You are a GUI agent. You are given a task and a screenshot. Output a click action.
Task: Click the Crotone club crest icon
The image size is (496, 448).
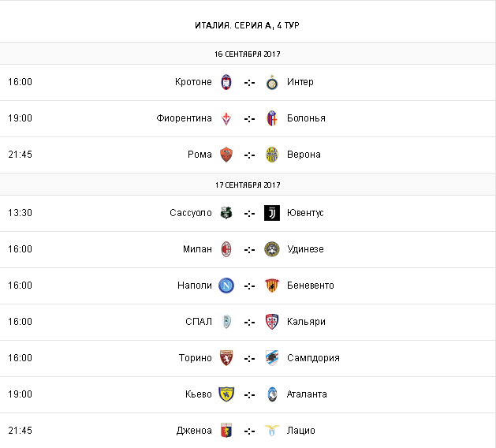point(226,82)
